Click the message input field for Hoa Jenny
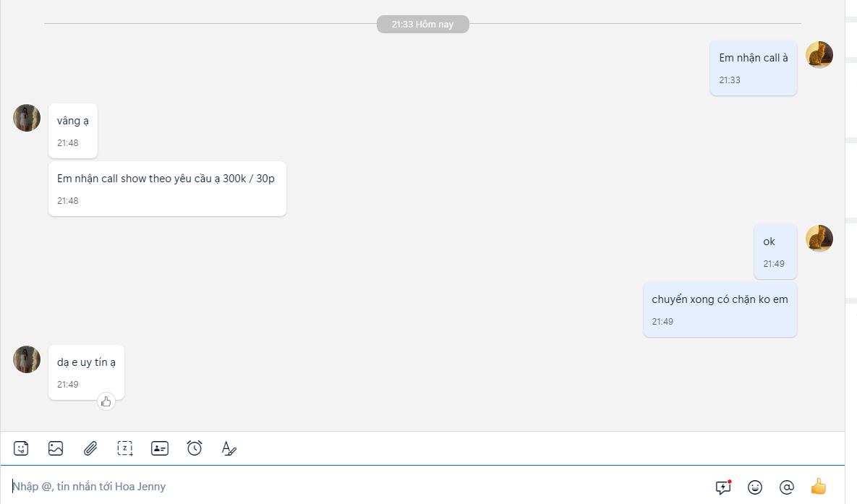 coord(354,487)
